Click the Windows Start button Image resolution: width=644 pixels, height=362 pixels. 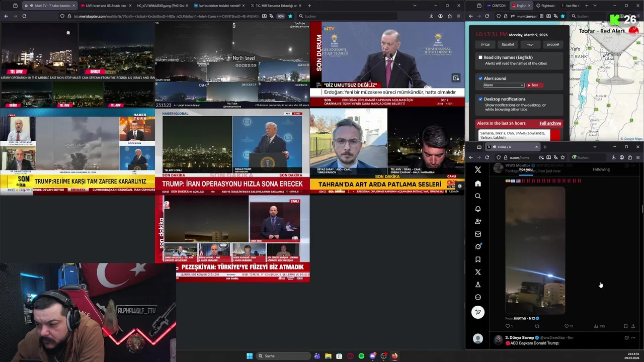point(250,356)
